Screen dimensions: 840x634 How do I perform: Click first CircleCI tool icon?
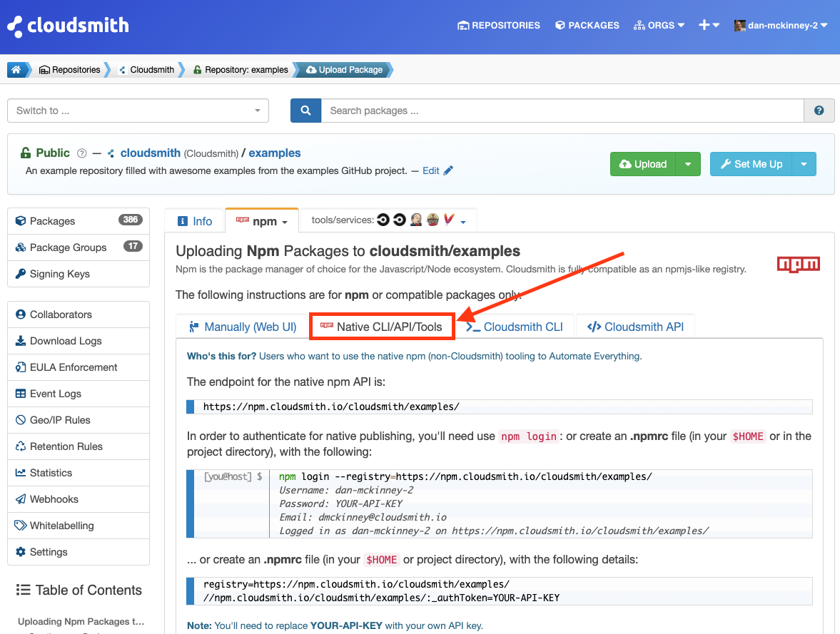383,220
